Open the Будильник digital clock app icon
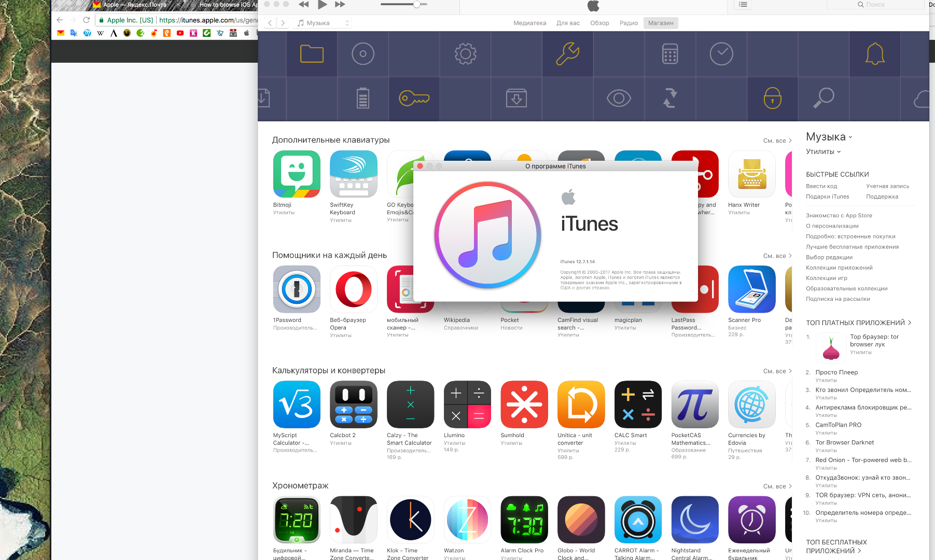Image resolution: width=935 pixels, height=560 pixels. coord(297,520)
